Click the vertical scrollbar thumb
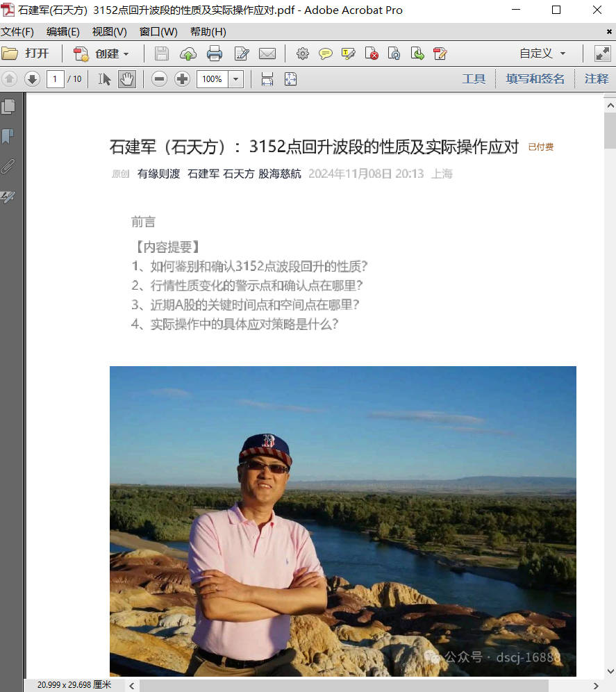 (x=610, y=130)
